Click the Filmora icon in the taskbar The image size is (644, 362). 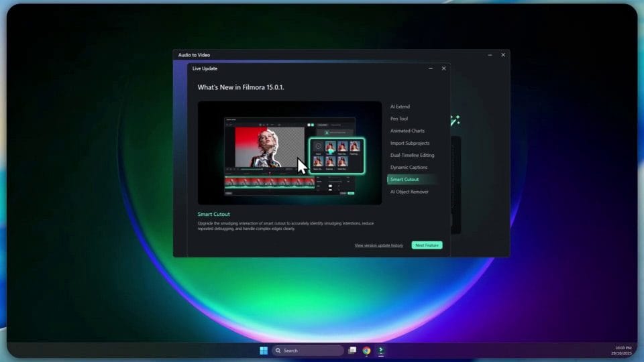380,350
